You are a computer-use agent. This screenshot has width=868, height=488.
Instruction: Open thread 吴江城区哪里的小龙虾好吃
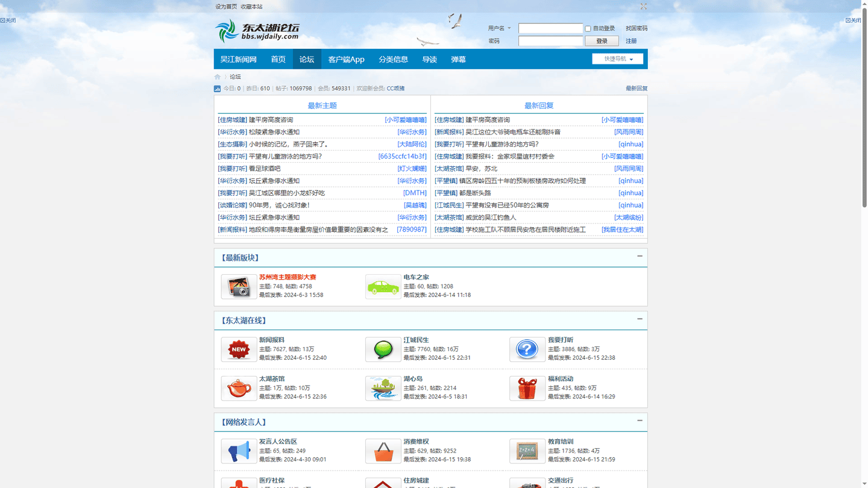click(x=287, y=193)
